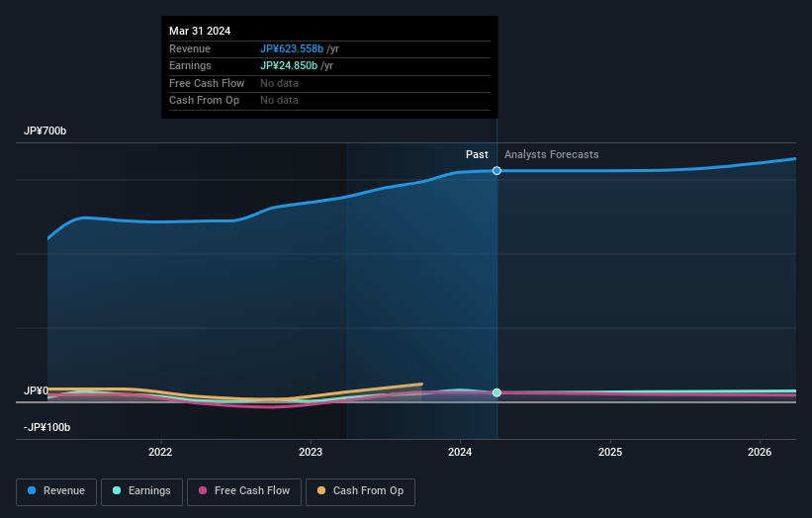Click the 2025 x-axis label

610,453
